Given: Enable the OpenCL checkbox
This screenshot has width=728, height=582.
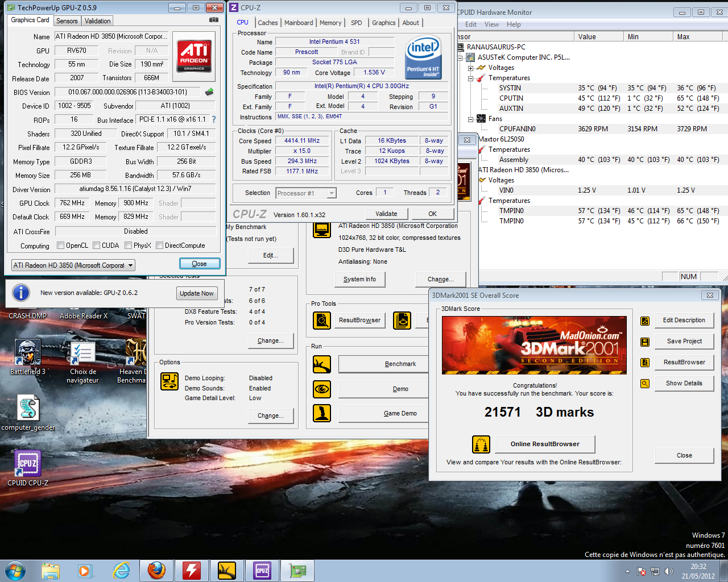Looking at the screenshot, I should 60,246.
